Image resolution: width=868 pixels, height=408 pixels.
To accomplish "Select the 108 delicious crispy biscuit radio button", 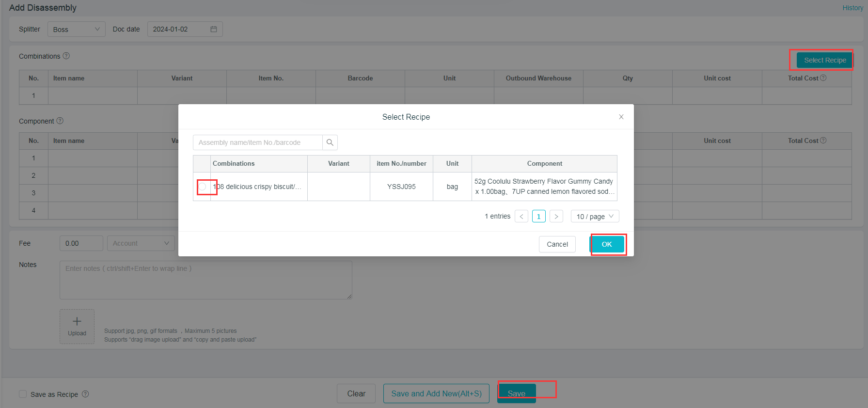I will point(203,187).
